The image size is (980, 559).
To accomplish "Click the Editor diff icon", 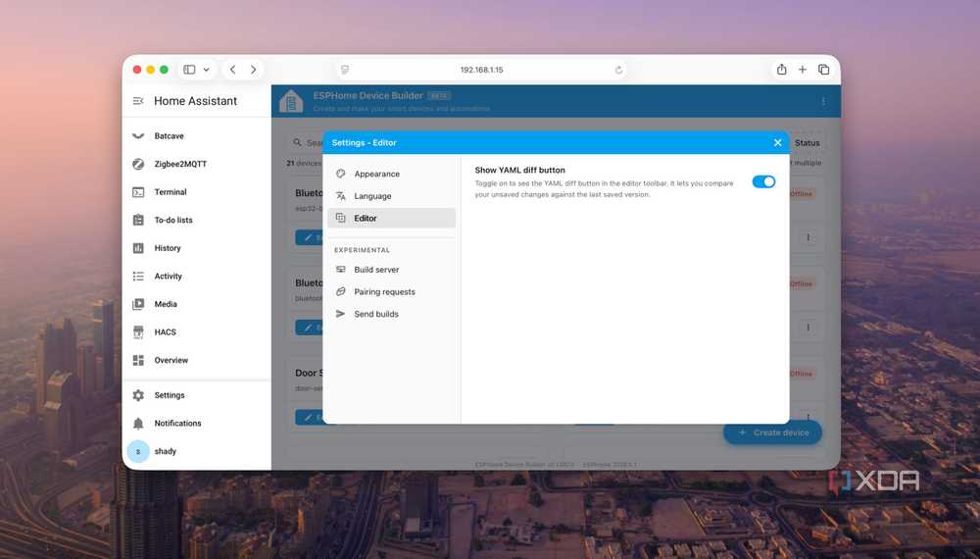I will click(x=341, y=219).
